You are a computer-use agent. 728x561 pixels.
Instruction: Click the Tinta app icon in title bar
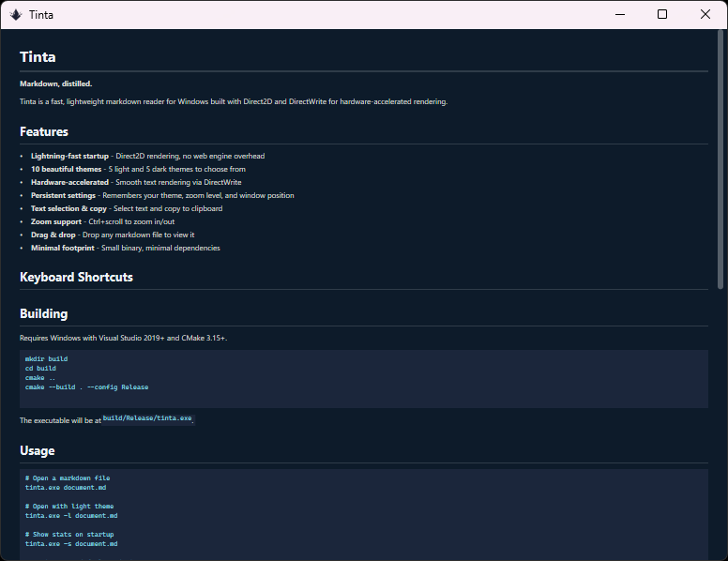(15, 14)
